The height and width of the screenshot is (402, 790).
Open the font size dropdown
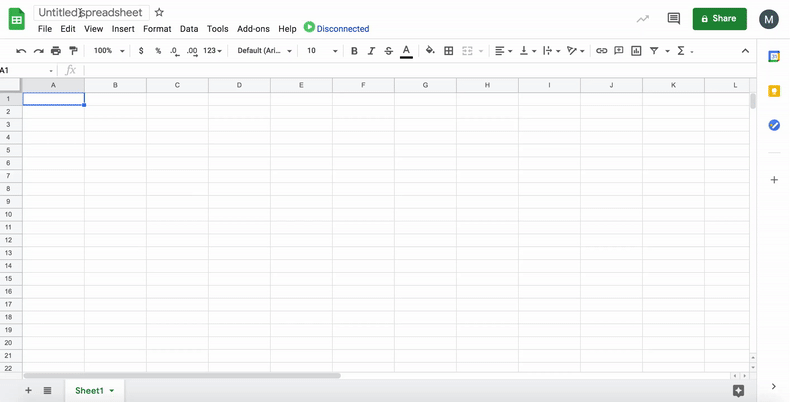coord(321,51)
